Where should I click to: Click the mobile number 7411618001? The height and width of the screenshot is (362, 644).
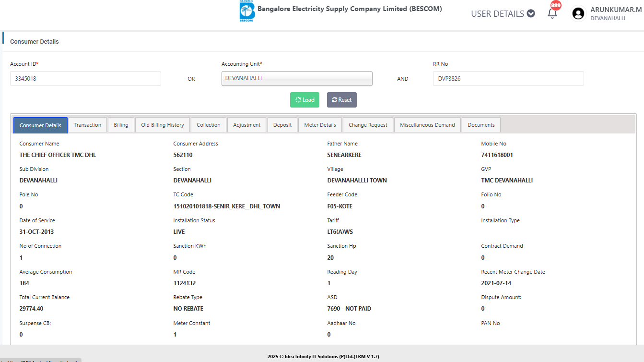click(497, 155)
